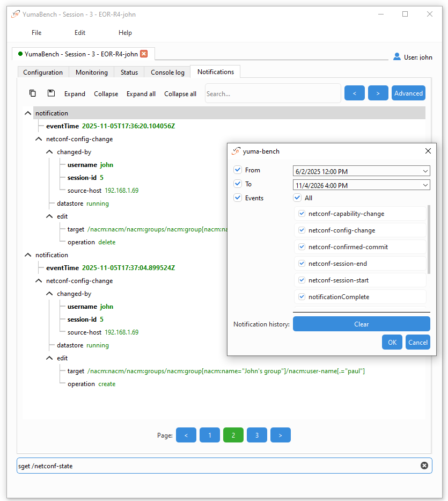Open the To date dropdown
Screen dimensions: 448x501
point(425,185)
